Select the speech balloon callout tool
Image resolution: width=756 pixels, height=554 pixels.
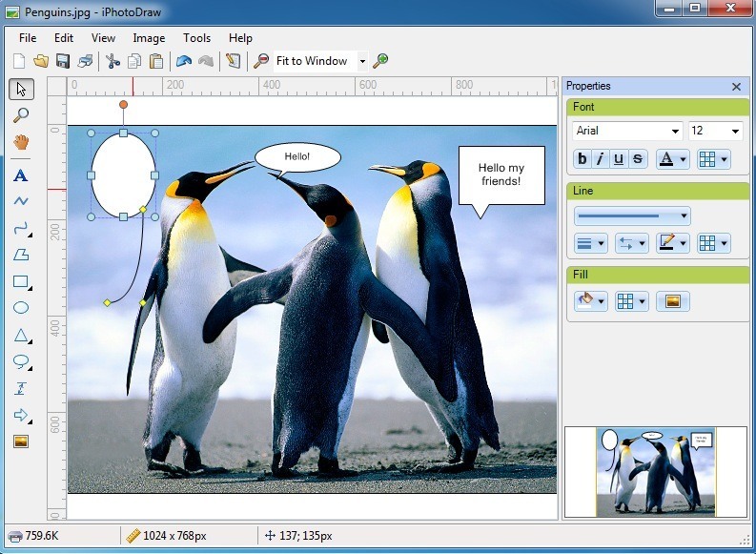click(21, 361)
